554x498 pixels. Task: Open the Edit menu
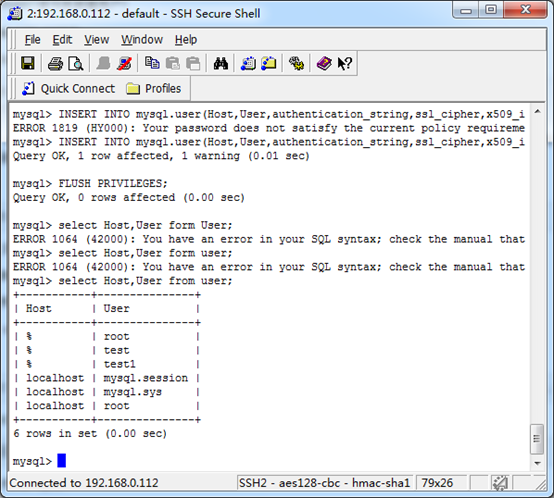[62, 40]
